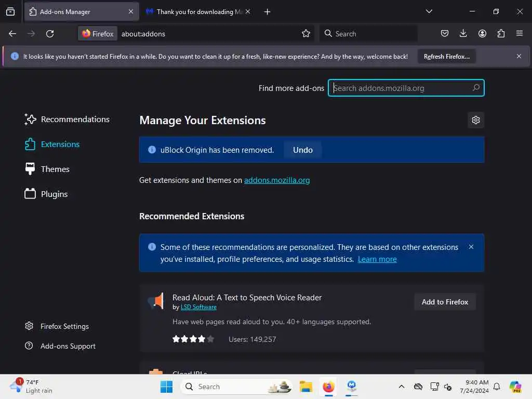Open the notifications bell icon
The height and width of the screenshot is (399, 532).
click(x=497, y=387)
